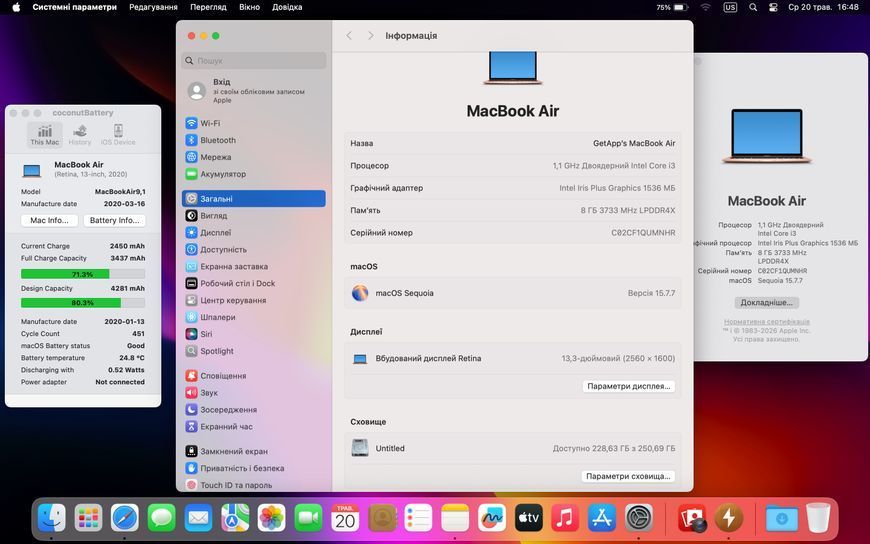Switch to History tab in coconutBattery

click(80, 135)
